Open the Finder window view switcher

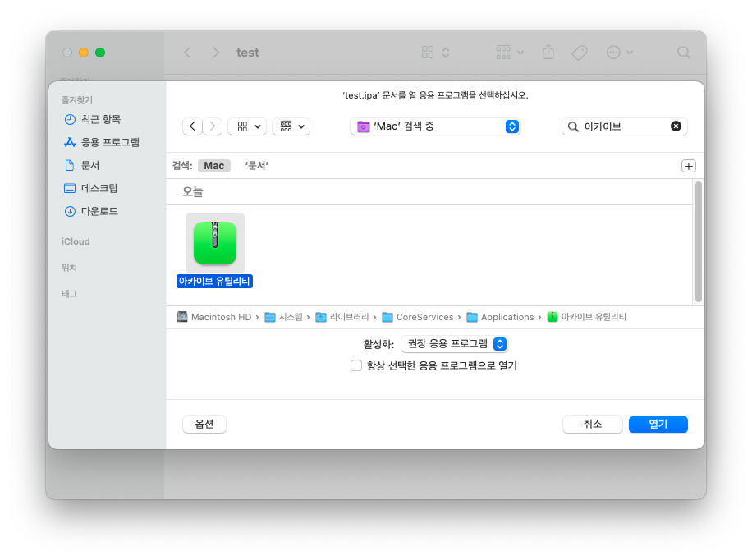click(x=435, y=53)
